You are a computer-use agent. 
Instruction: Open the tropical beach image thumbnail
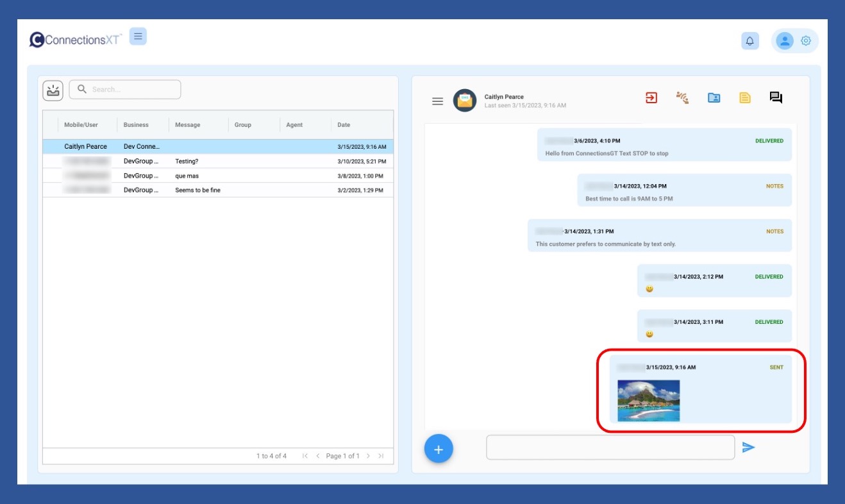click(648, 401)
